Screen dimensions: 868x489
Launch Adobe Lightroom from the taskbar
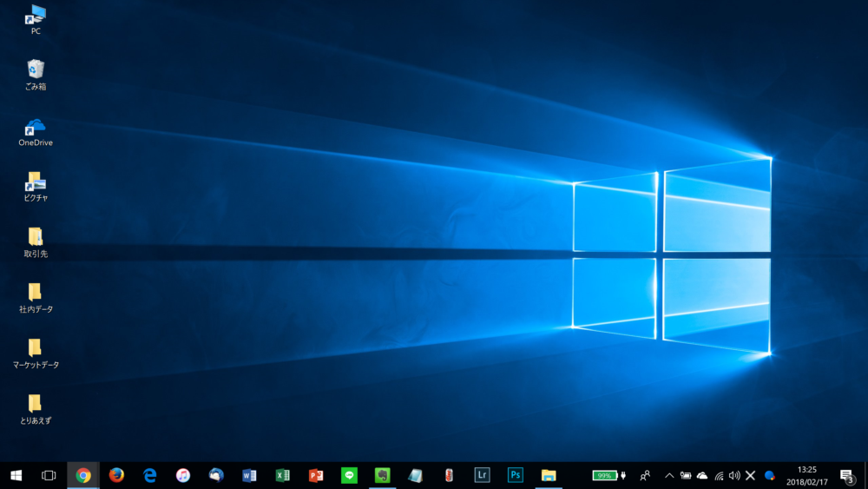tap(482, 475)
